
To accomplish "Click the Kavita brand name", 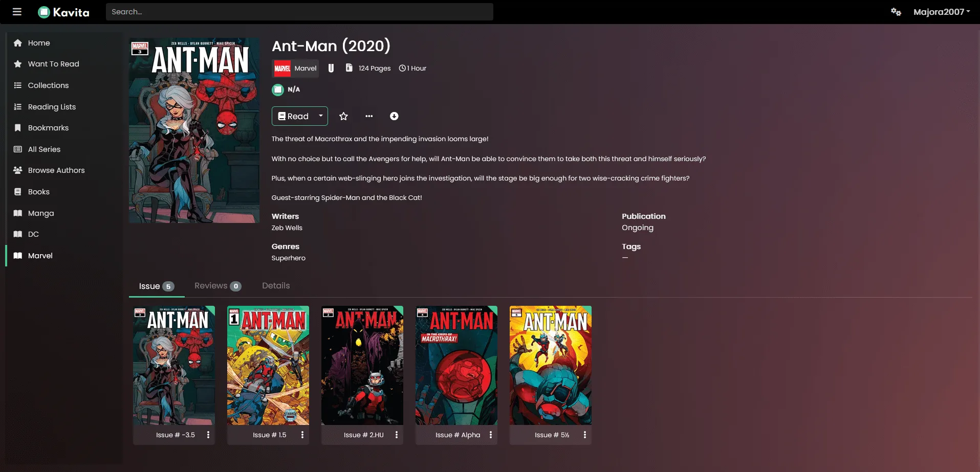I will (x=71, y=12).
